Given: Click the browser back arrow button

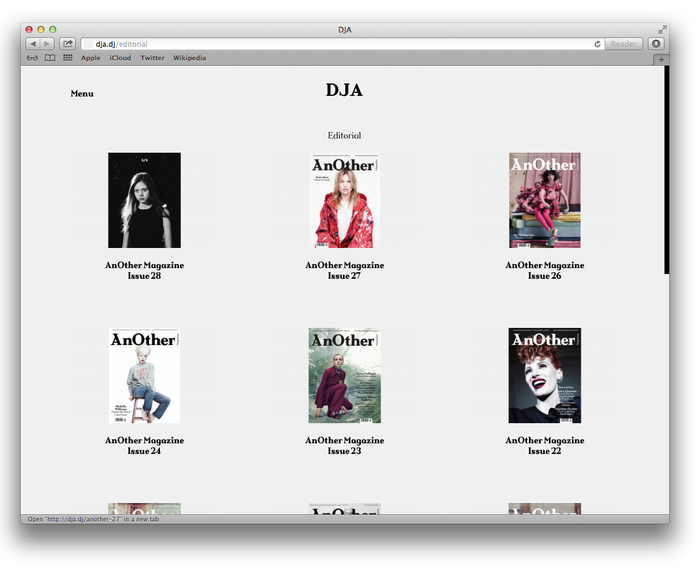Looking at the screenshot, I should pyautogui.click(x=33, y=44).
